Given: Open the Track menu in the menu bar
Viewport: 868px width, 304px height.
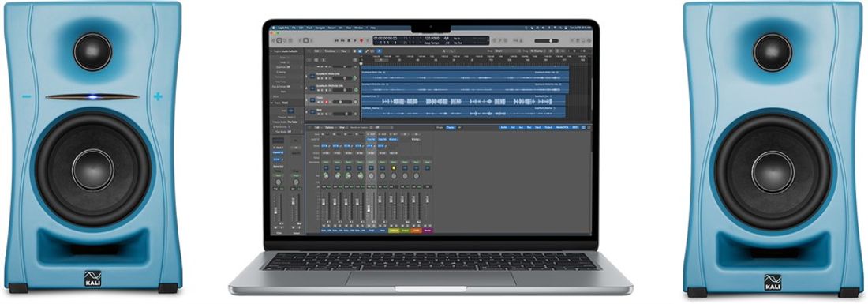Looking at the screenshot, I should click(309, 28).
